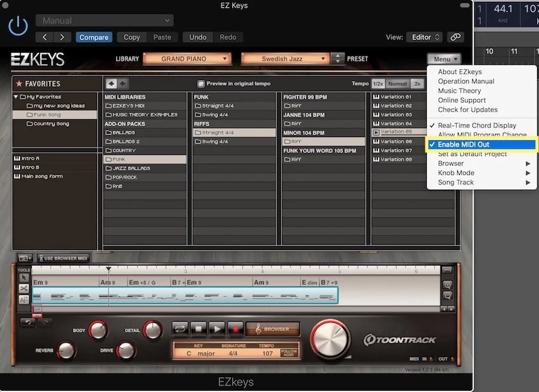This screenshot has width=539, height=392.
Task: Zoom in on the song track
Action: tap(447, 285)
